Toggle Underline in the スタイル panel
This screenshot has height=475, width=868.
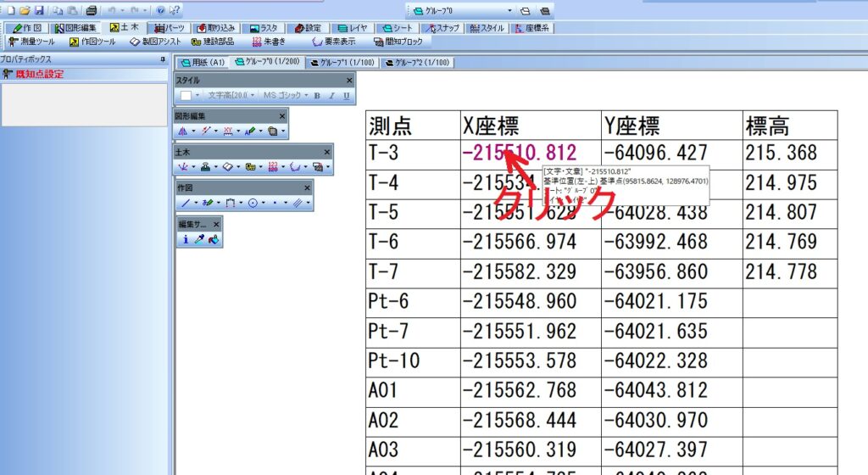click(x=346, y=96)
